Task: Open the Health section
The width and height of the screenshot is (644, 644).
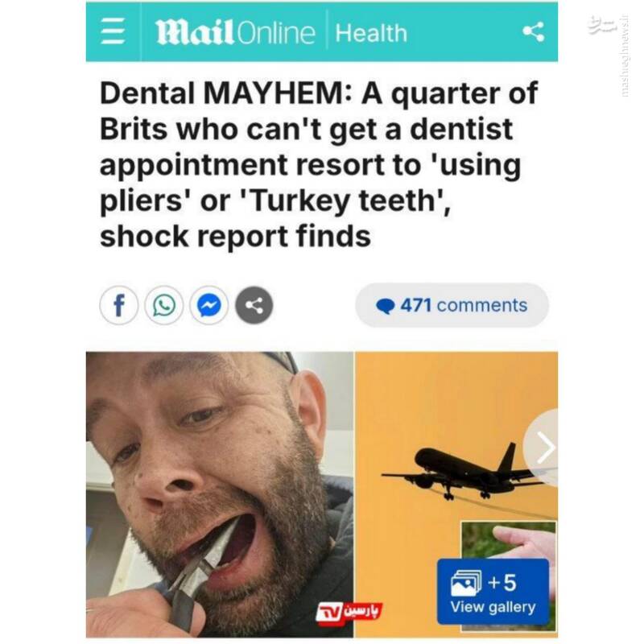Action: pos(371,33)
